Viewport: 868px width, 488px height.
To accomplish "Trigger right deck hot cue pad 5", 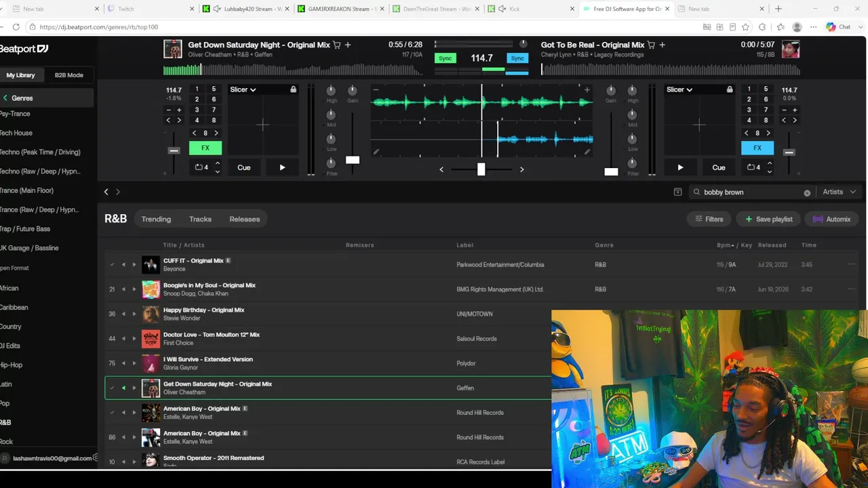I will pos(766,89).
